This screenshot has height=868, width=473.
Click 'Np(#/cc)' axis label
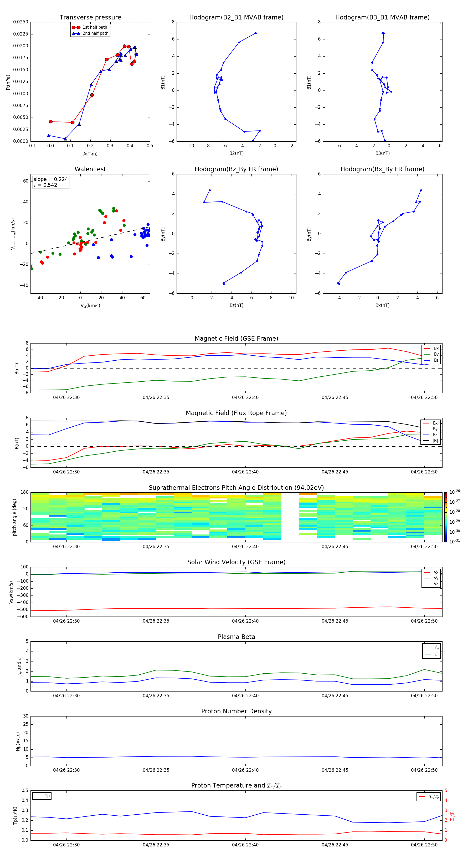(x=18, y=741)
